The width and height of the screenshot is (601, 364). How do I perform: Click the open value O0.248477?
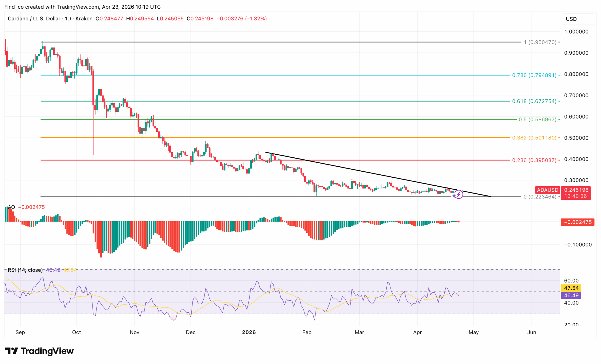109,19
